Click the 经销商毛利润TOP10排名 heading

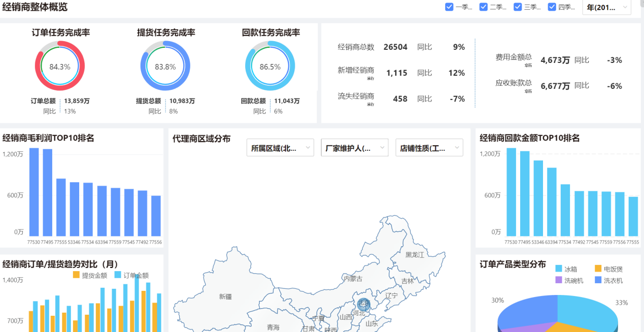[x=48, y=138]
